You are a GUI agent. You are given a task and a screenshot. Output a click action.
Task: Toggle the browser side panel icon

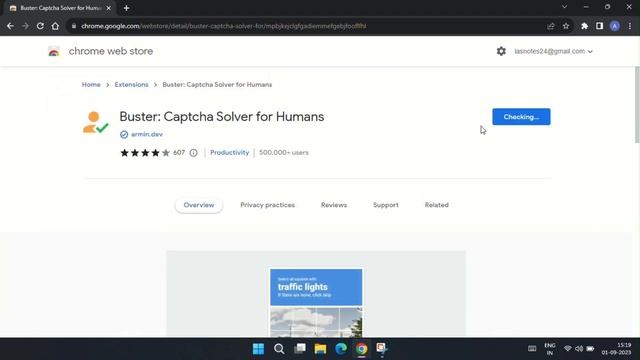point(599,26)
